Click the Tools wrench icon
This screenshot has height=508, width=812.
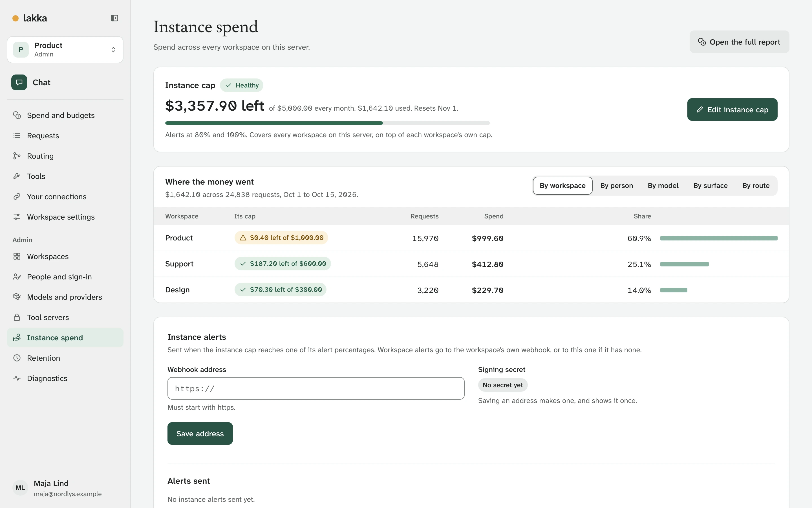[17, 176]
